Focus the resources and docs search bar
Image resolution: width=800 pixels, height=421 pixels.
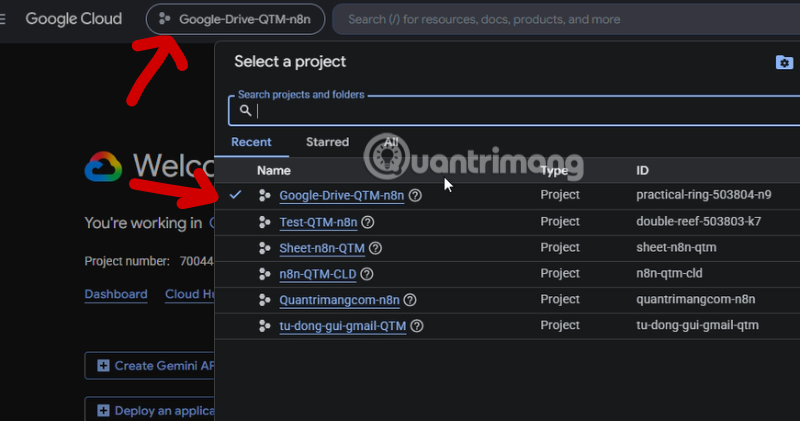pyautogui.click(x=566, y=19)
